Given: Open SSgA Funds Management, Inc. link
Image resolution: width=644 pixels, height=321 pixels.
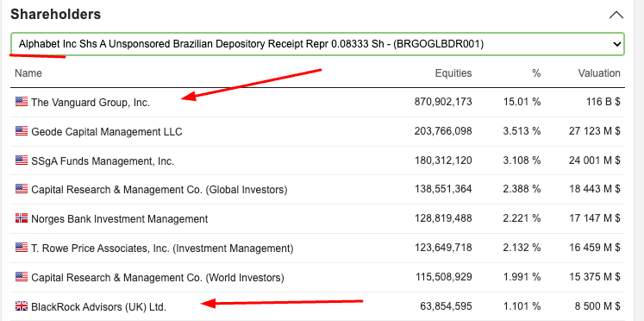Looking at the screenshot, I should coord(103,161).
